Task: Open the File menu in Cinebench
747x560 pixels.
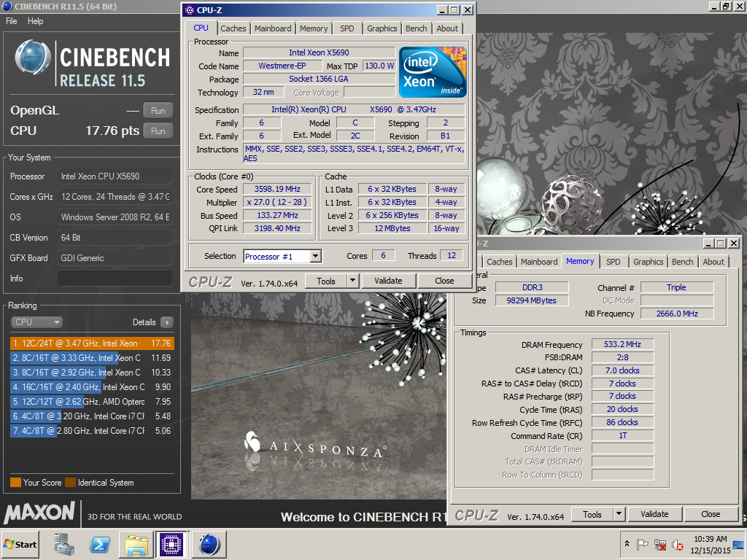Action: coord(12,21)
